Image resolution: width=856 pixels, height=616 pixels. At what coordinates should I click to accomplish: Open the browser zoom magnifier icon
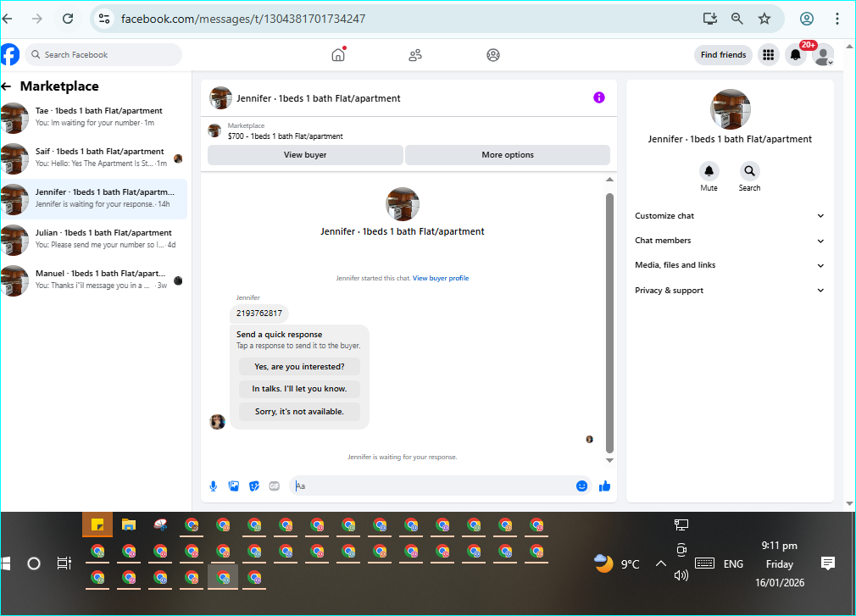pyautogui.click(x=737, y=19)
